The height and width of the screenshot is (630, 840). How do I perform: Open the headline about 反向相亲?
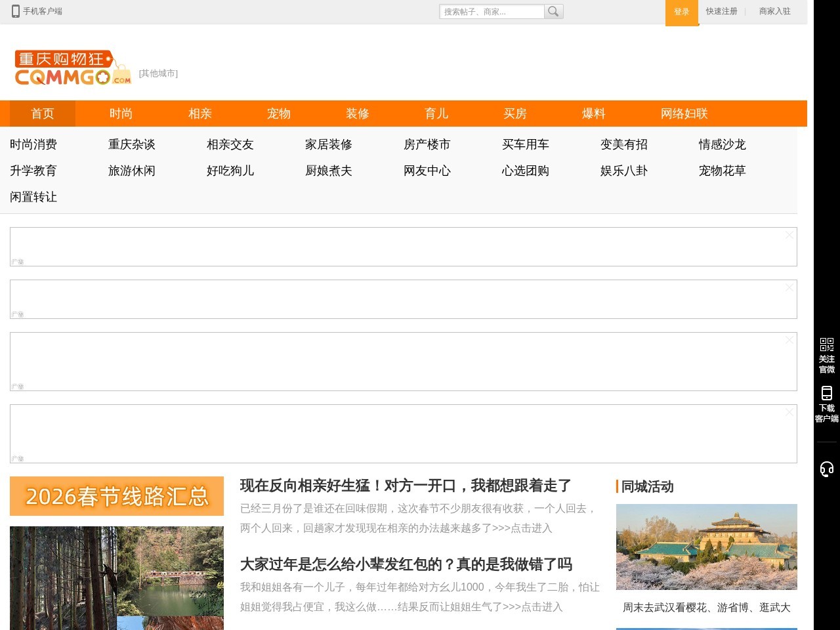coord(406,486)
